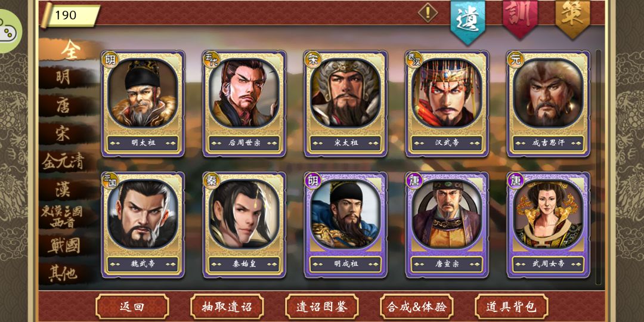Screen dimensions: 644x322
Task: Click the scroll currency counter showing 190
Action: 70,16
